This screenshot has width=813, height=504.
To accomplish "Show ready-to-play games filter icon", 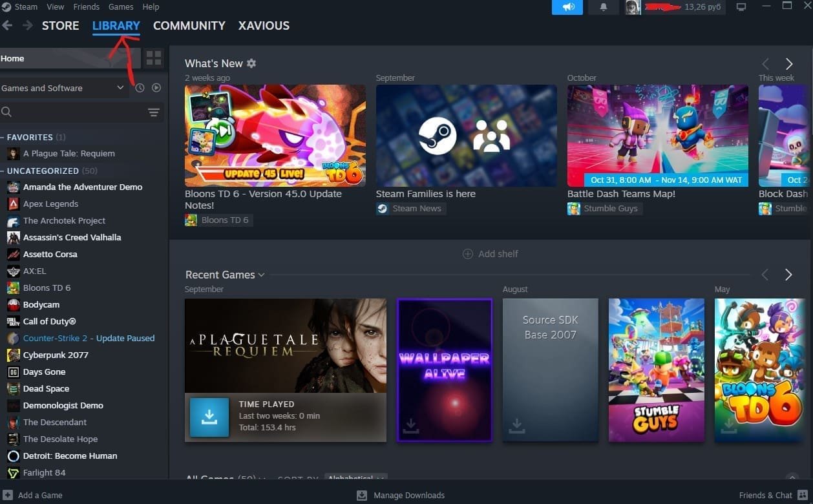I will [156, 88].
